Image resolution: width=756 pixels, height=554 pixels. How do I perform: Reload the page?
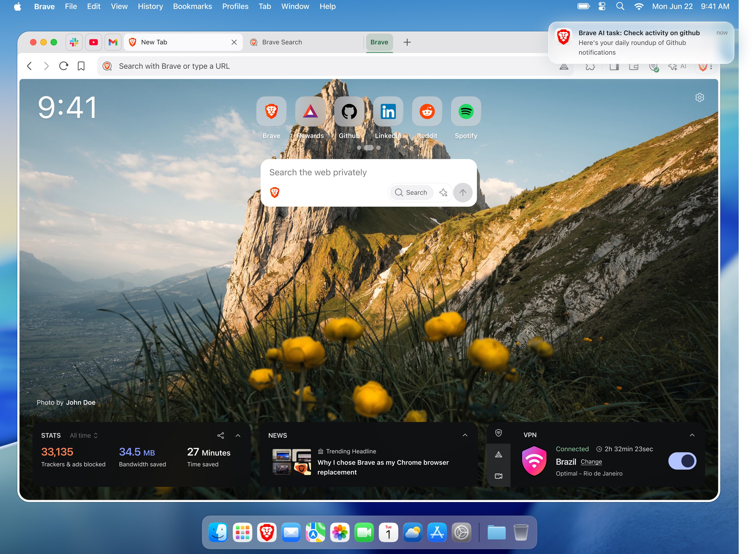(63, 66)
